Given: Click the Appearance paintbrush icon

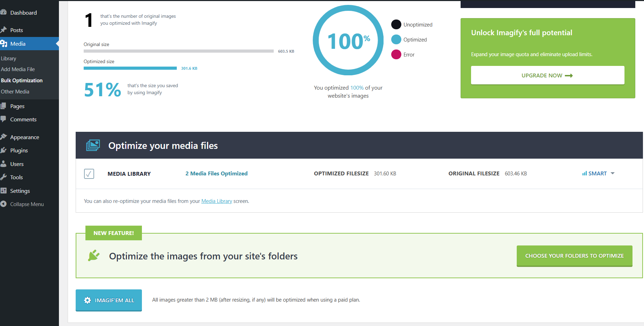Looking at the screenshot, I should click(3, 137).
